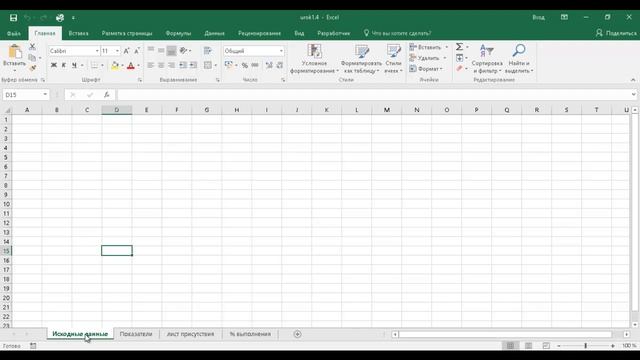Toggle top vertical alignment
Image resolution: width=640 pixels, height=360 pixels.
(x=151, y=51)
